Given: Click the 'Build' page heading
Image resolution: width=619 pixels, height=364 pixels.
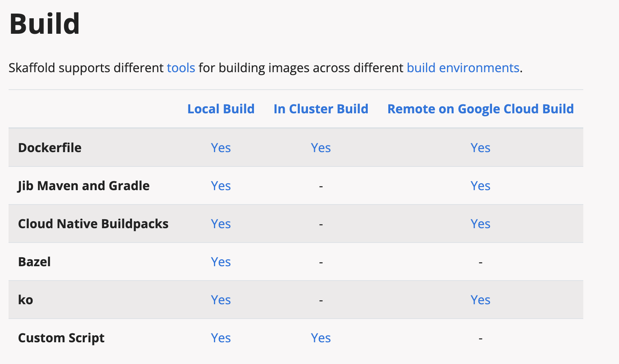Looking at the screenshot, I should click(x=45, y=24).
